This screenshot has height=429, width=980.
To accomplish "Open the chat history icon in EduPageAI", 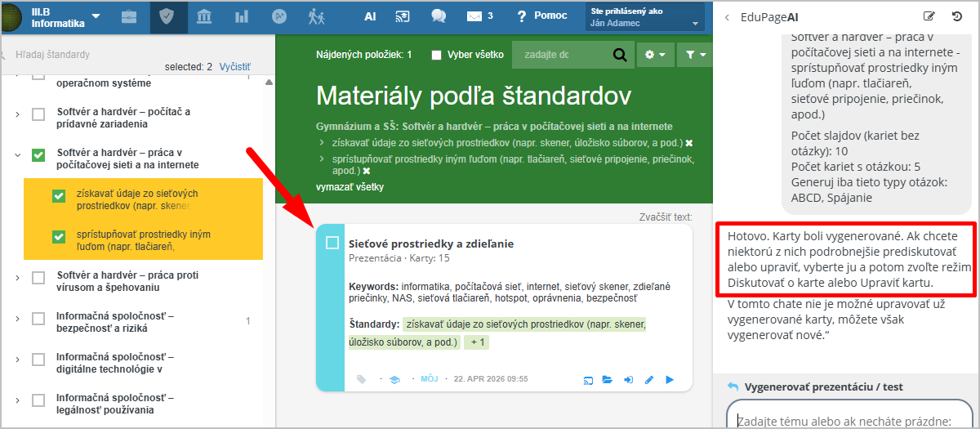I will point(957,16).
